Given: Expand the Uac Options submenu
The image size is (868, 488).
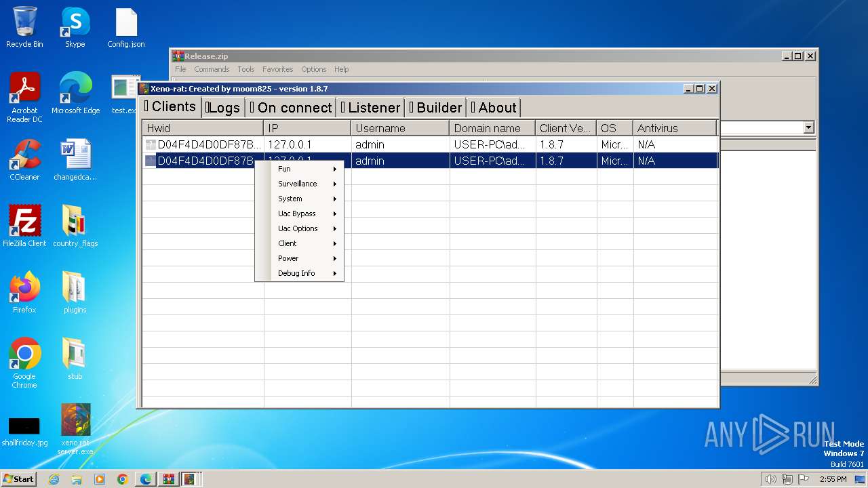Looking at the screenshot, I should (x=299, y=228).
